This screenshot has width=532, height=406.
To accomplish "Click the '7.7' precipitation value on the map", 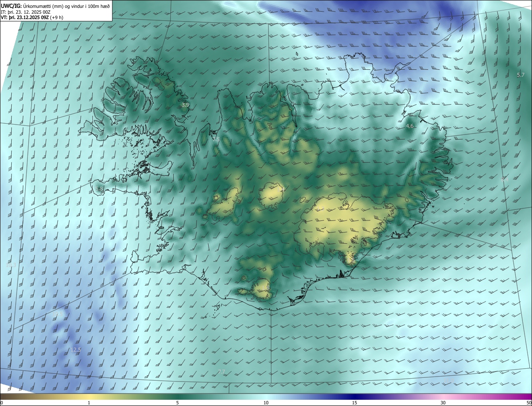I will click(222, 372).
